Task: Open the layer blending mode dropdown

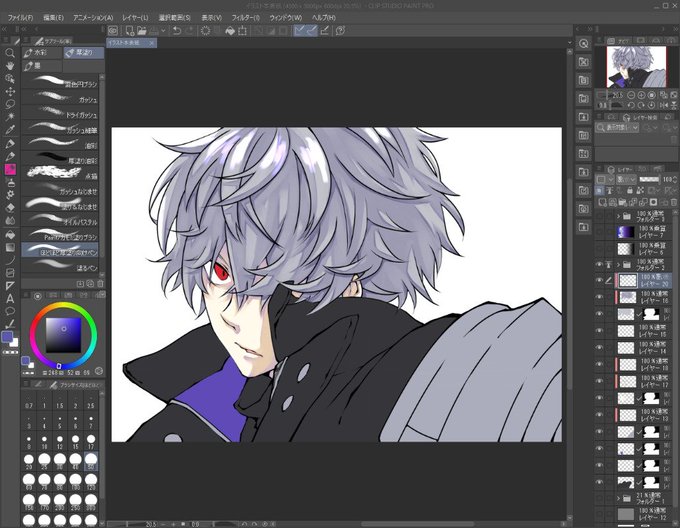Action: click(x=627, y=179)
